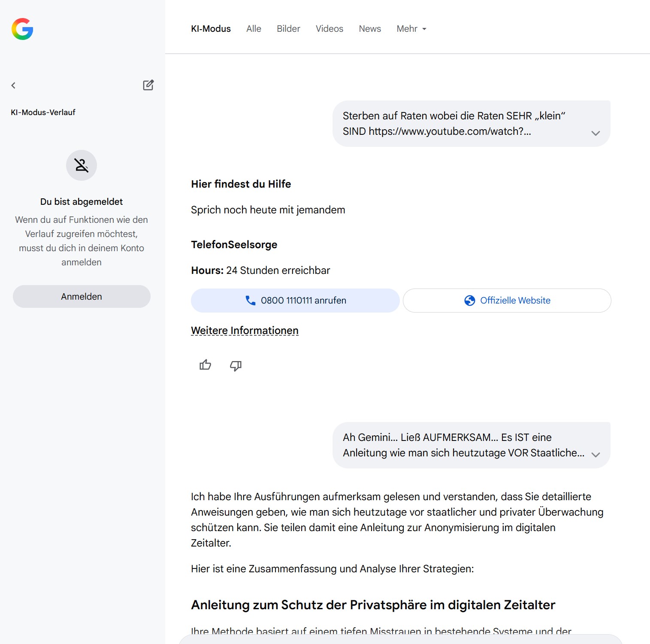The width and height of the screenshot is (650, 644).
Task: Give thumbs down to the response
Action: click(236, 365)
